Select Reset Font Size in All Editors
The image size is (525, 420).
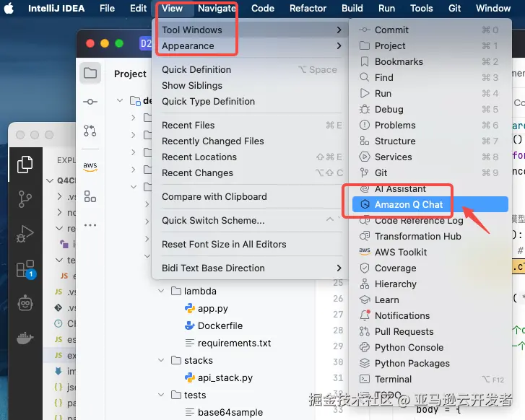point(249,245)
